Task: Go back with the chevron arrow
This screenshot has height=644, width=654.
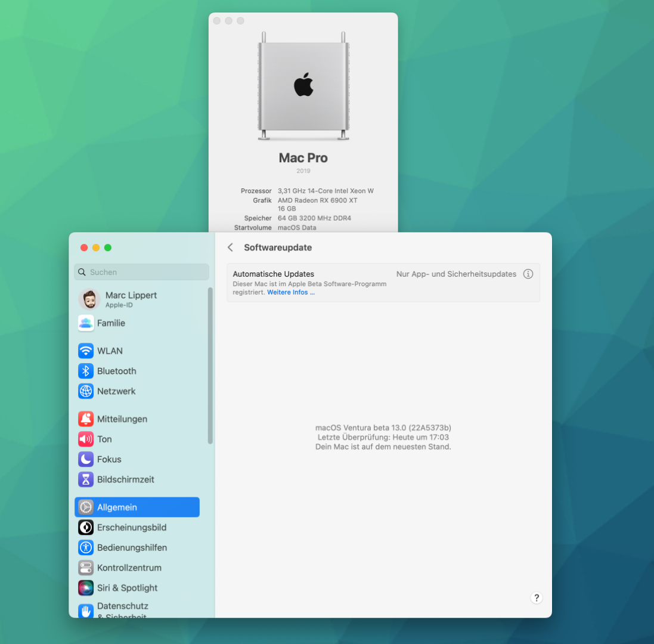Action: (x=230, y=247)
